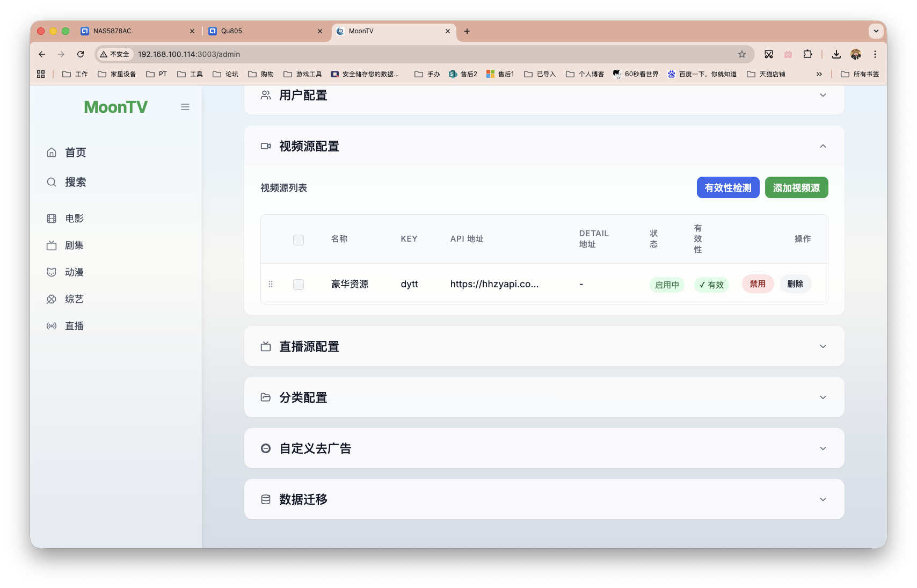Open the 首页 home icon in sidebar

(x=52, y=152)
